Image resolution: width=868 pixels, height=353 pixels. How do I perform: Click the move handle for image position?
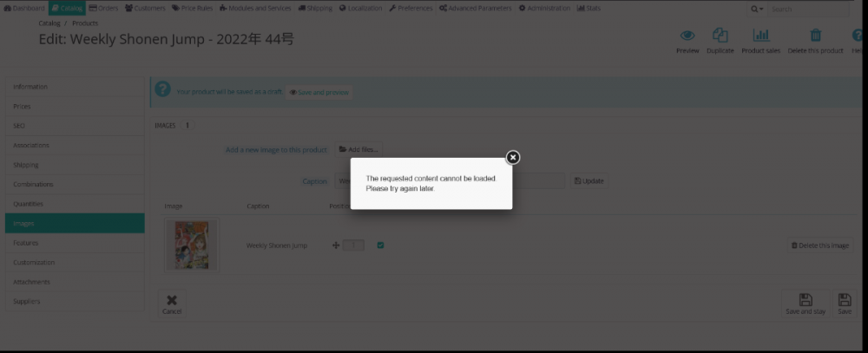tap(336, 245)
